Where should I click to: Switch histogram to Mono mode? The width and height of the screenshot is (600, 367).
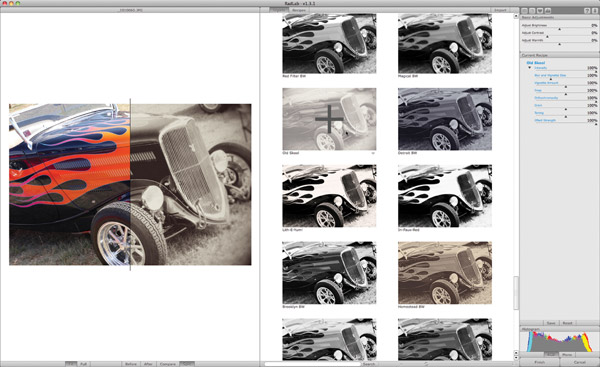tap(567, 355)
